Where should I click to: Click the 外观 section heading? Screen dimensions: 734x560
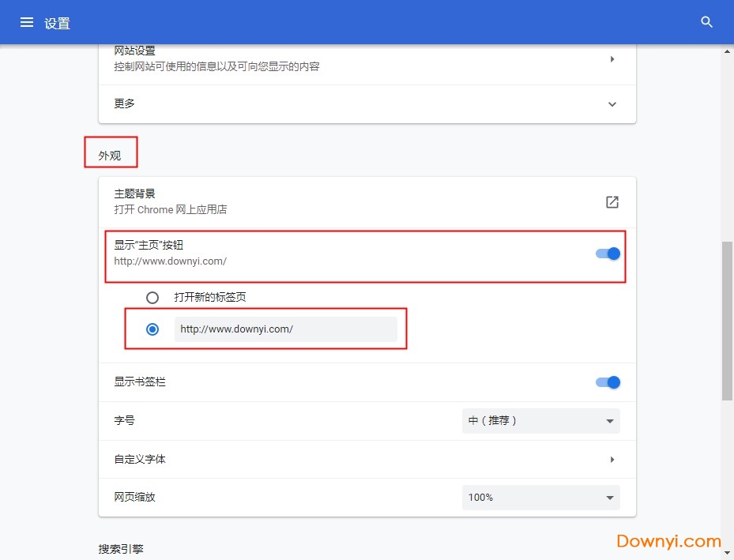110,156
